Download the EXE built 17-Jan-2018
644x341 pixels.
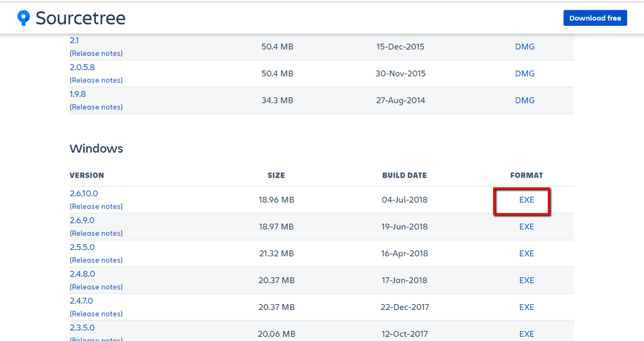pos(527,280)
